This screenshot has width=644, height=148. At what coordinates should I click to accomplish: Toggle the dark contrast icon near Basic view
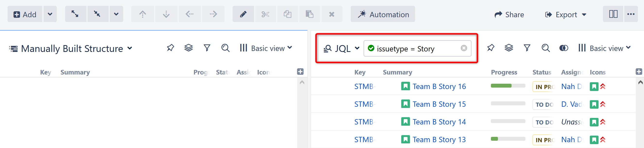point(564,48)
